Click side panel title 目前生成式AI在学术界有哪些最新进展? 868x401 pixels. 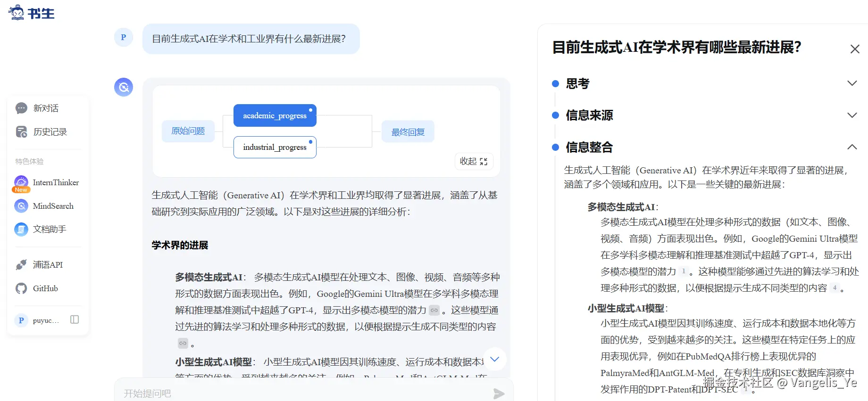(x=676, y=48)
